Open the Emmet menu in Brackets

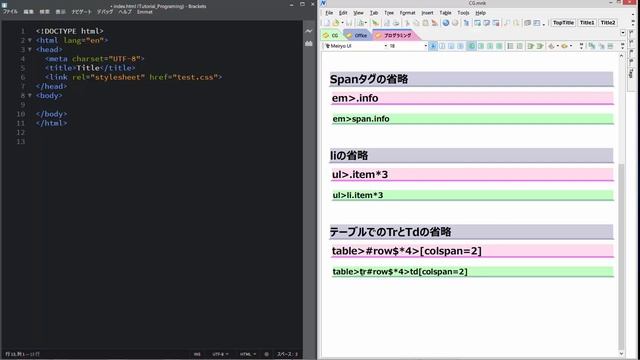144,12
